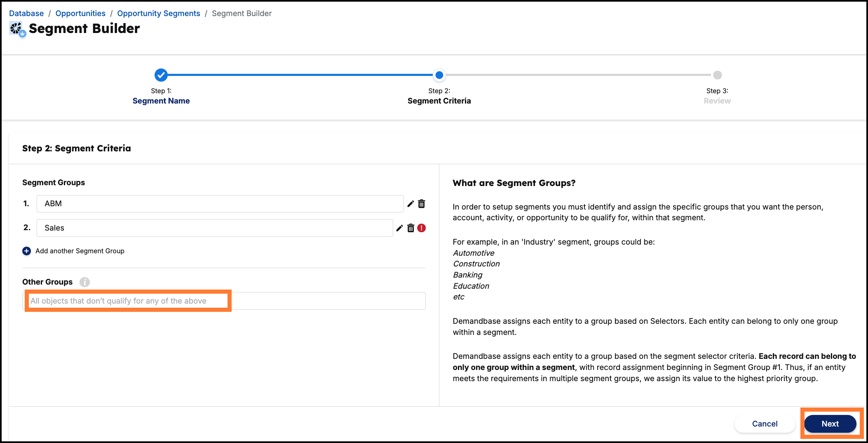Go to Database breadcrumb link
868x443 pixels.
tap(26, 14)
